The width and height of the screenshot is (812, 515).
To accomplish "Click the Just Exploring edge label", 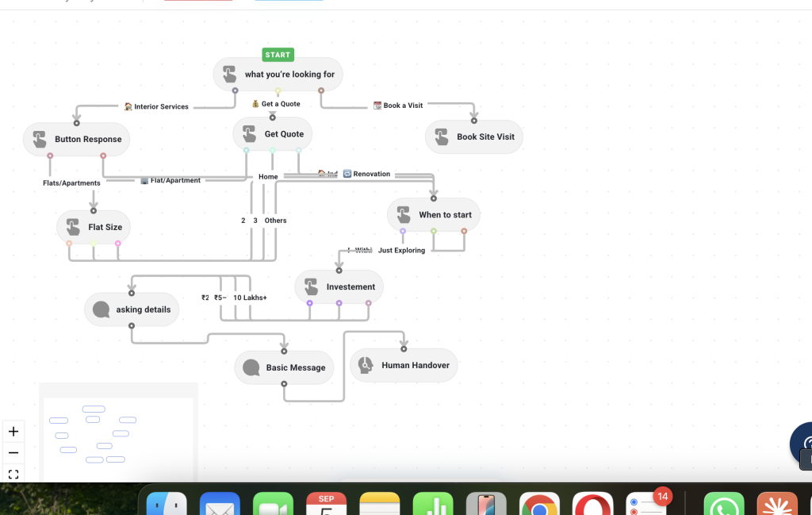I will pos(401,250).
